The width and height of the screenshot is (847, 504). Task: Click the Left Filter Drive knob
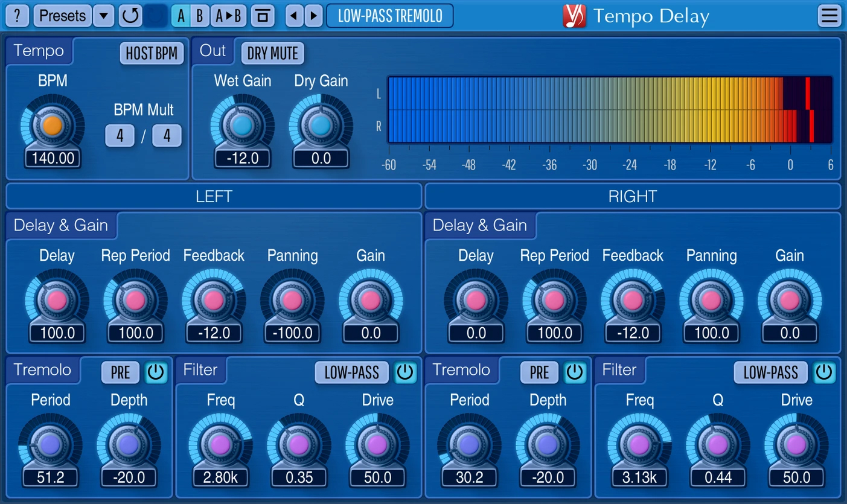coord(377,445)
